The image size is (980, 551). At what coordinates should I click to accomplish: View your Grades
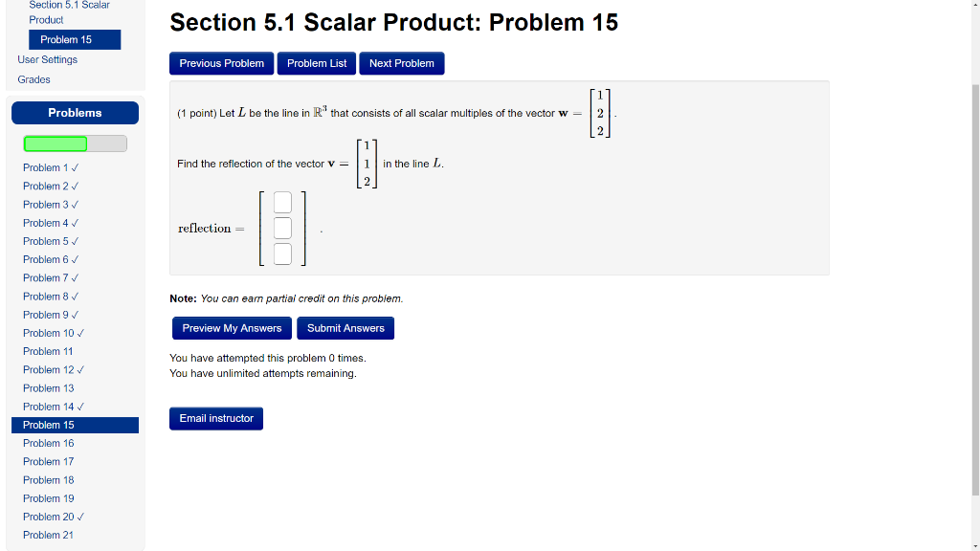click(x=33, y=79)
